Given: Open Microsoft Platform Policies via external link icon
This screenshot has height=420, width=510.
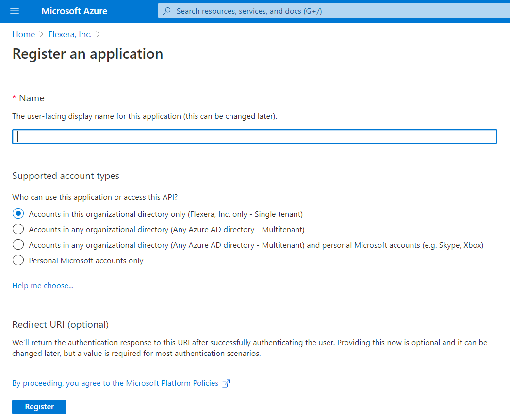Looking at the screenshot, I should (x=225, y=383).
